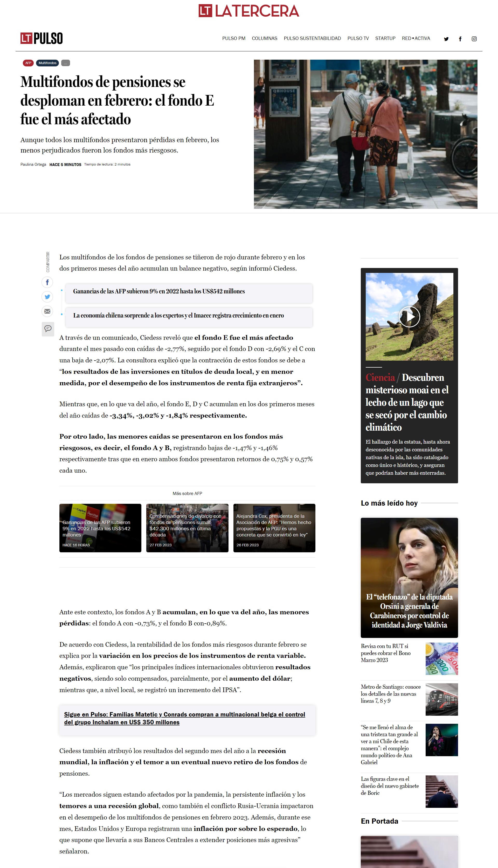
Task: Share article on Twitter in sidebar
Action: tap(47, 297)
